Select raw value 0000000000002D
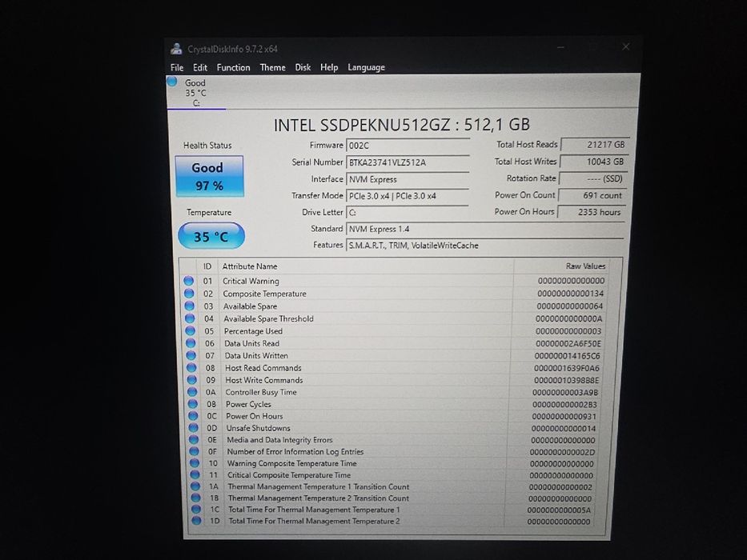Screen dimensions: 747x560 [x=562, y=452]
